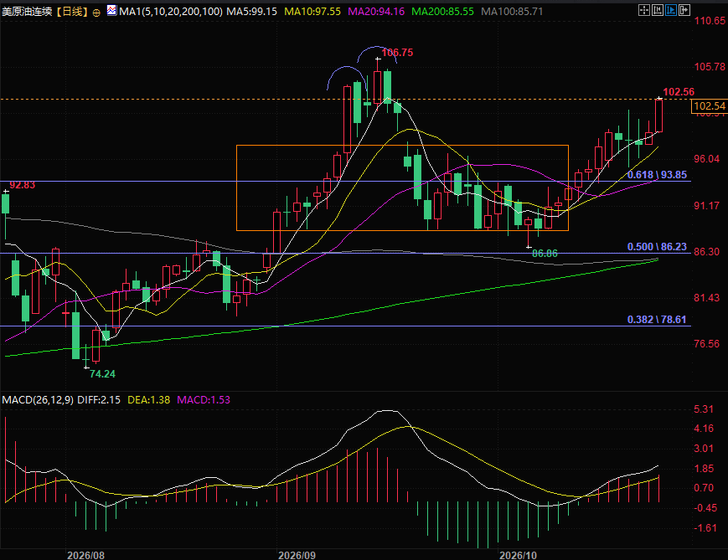Screen dimensions: 728x560
Task: Click the MA5:99.15 readout
Action: tap(251, 12)
